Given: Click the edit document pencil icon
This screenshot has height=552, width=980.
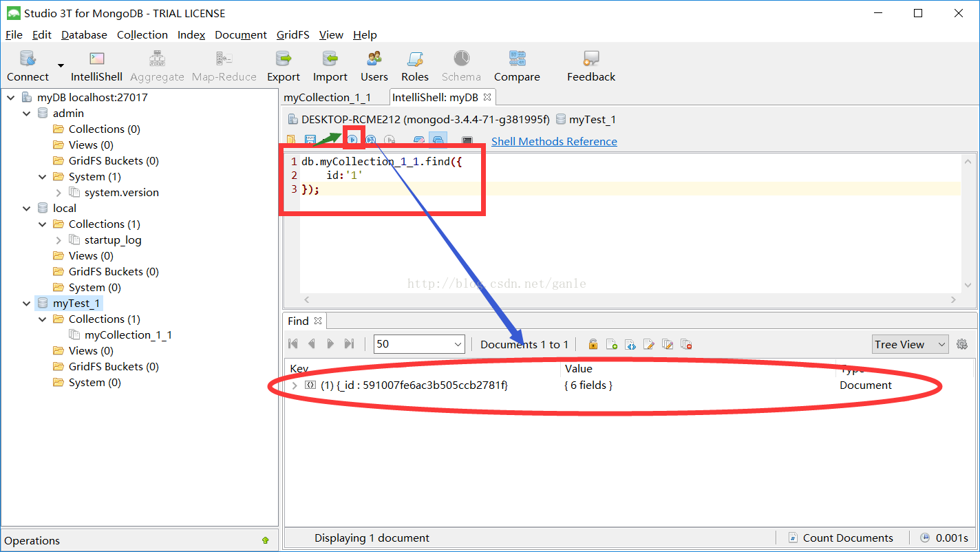Looking at the screenshot, I should click(648, 344).
